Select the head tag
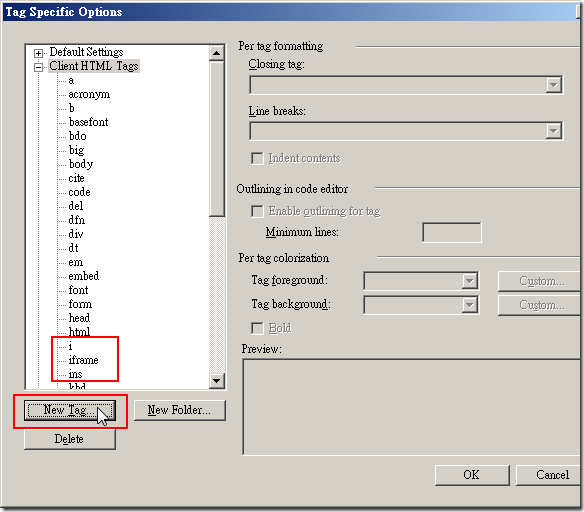The height and width of the screenshot is (512, 584). coord(79,318)
